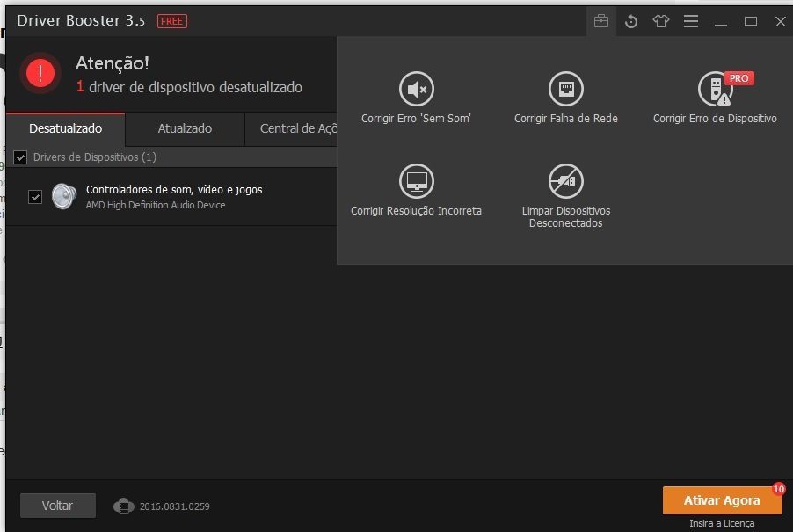Click the Voltar button
The width and height of the screenshot is (793, 532).
tap(58, 506)
